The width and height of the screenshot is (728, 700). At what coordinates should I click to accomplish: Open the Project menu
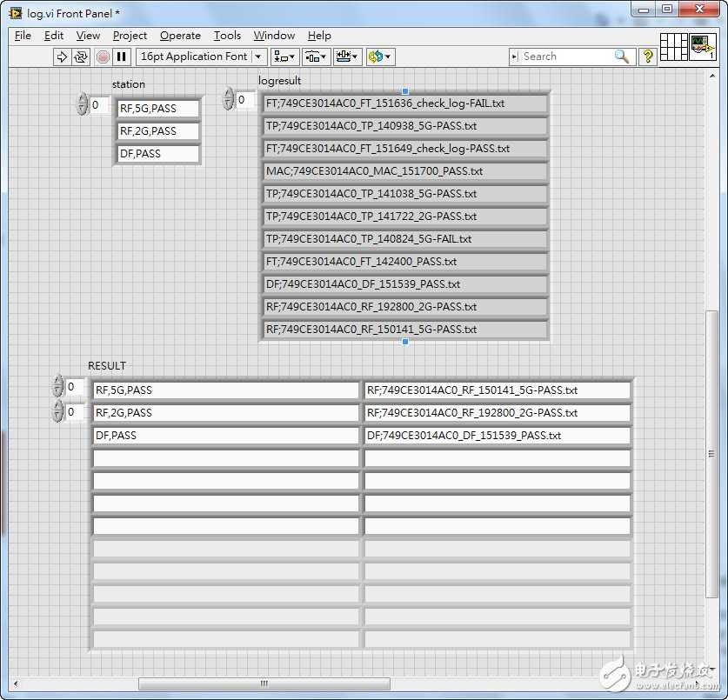(x=130, y=36)
